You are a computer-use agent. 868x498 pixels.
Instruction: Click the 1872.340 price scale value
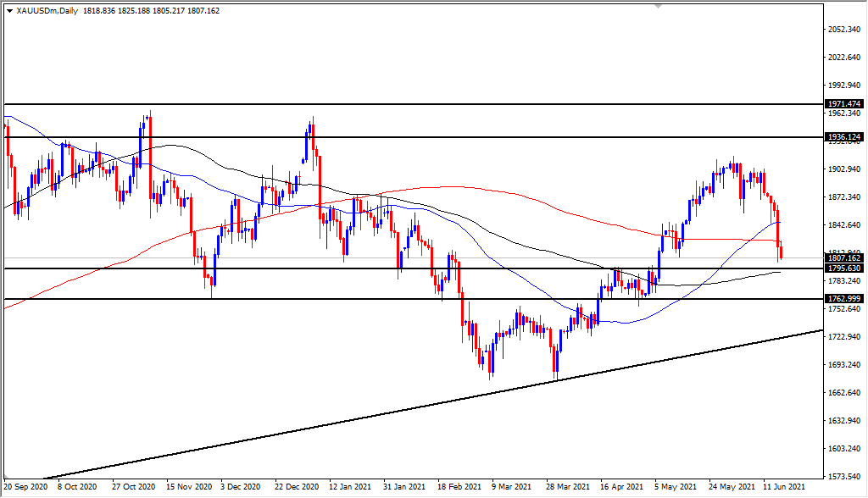pos(844,197)
